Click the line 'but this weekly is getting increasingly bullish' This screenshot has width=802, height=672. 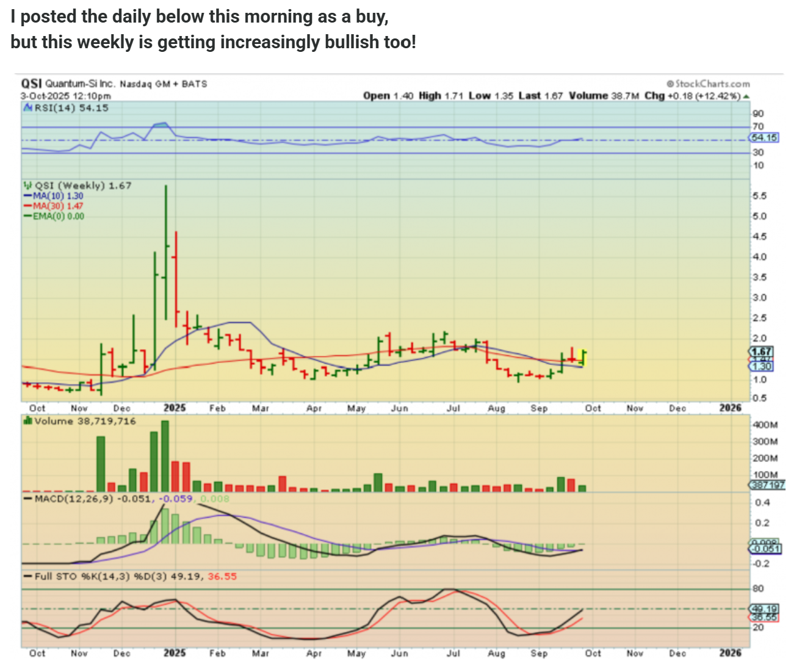[214, 42]
